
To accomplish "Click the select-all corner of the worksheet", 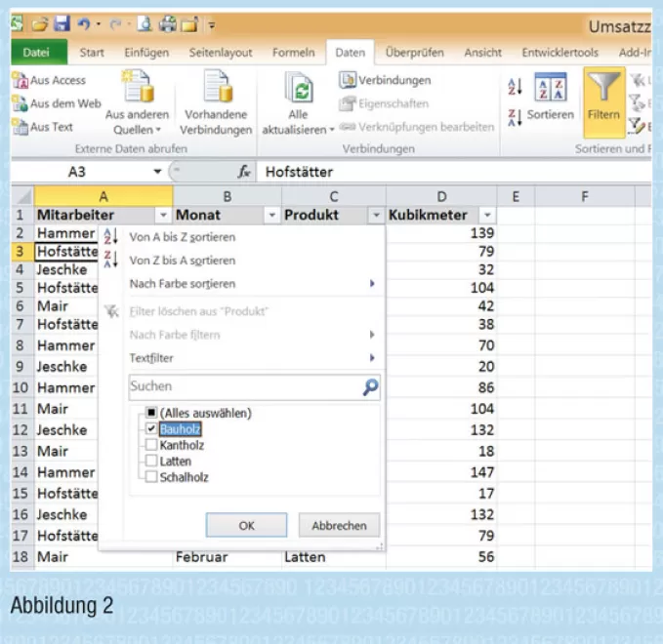I will pyautogui.click(x=22, y=196).
